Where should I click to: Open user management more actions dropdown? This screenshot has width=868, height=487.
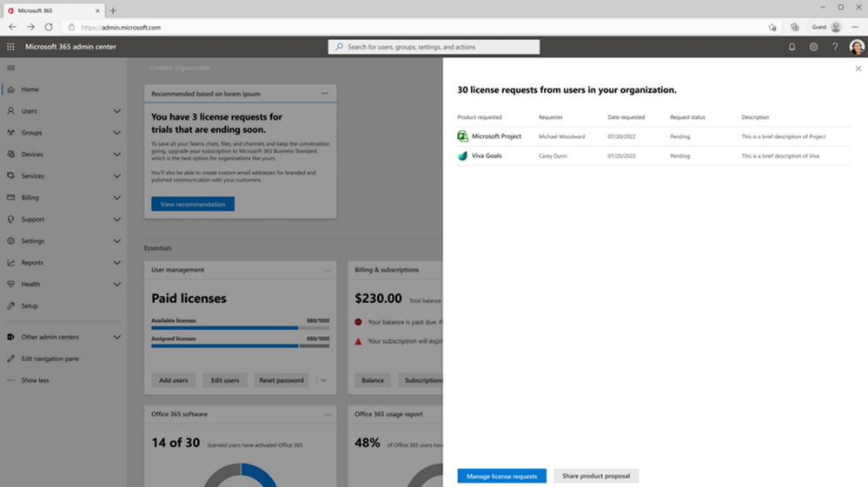pos(323,380)
